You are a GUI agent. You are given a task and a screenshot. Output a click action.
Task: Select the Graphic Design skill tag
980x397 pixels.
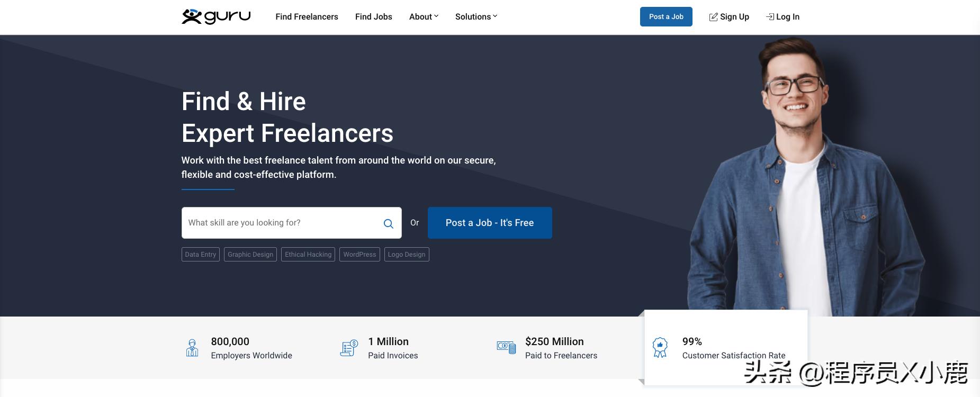pos(250,255)
